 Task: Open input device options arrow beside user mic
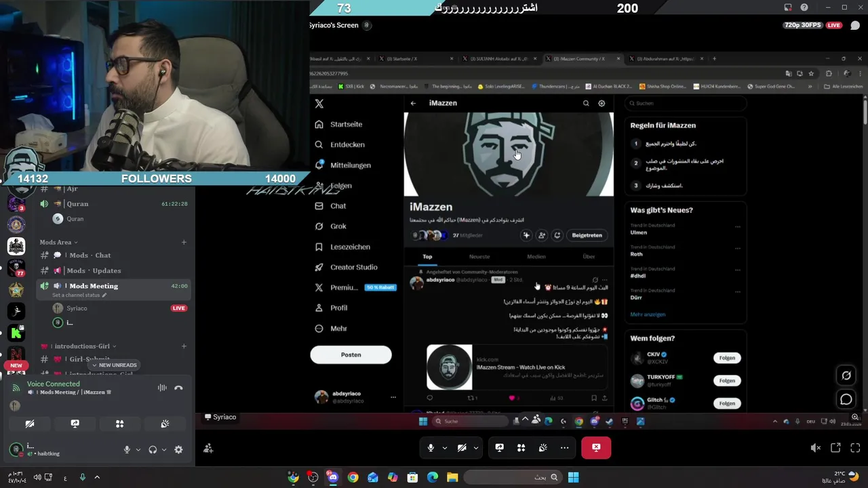[138, 449]
